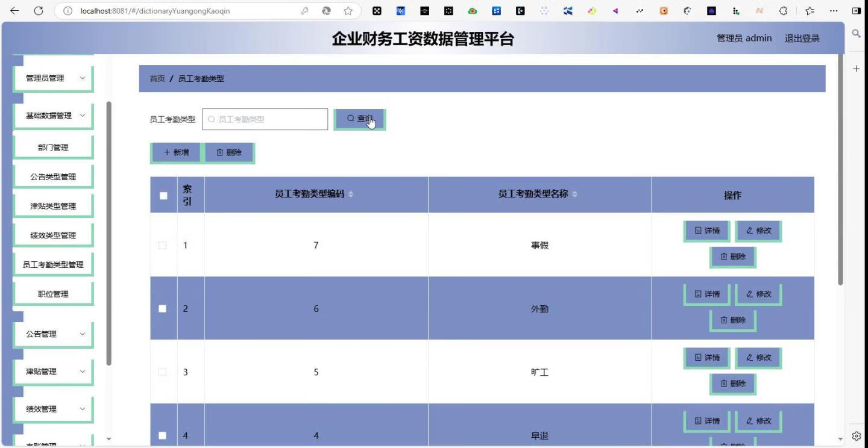Image resolution: width=868 pixels, height=448 pixels.
Task: Expand the 津贴管理 menu
Action: click(x=53, y=372)
